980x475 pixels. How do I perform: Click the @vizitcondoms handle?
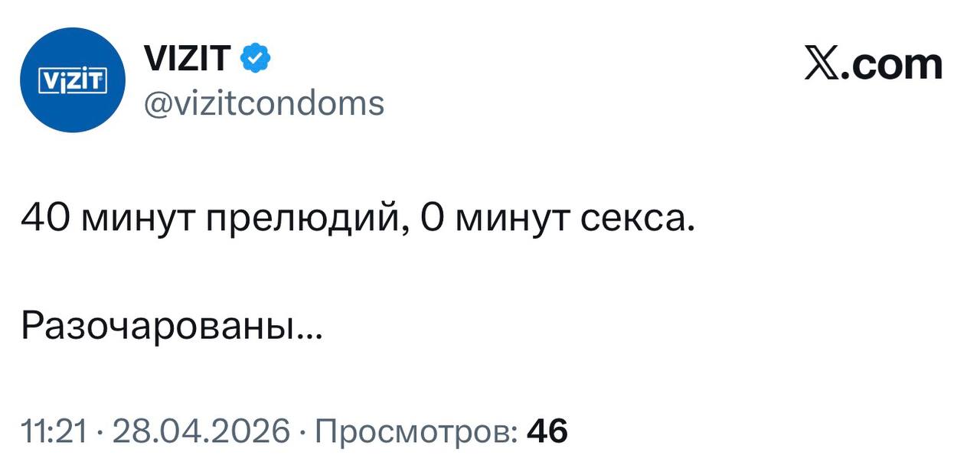tap(264, 102)
